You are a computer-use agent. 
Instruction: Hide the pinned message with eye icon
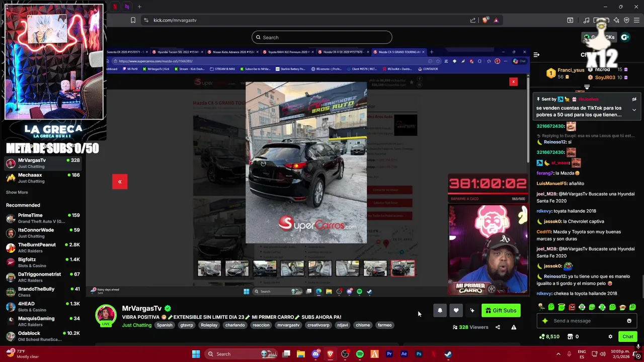[634, 100]
